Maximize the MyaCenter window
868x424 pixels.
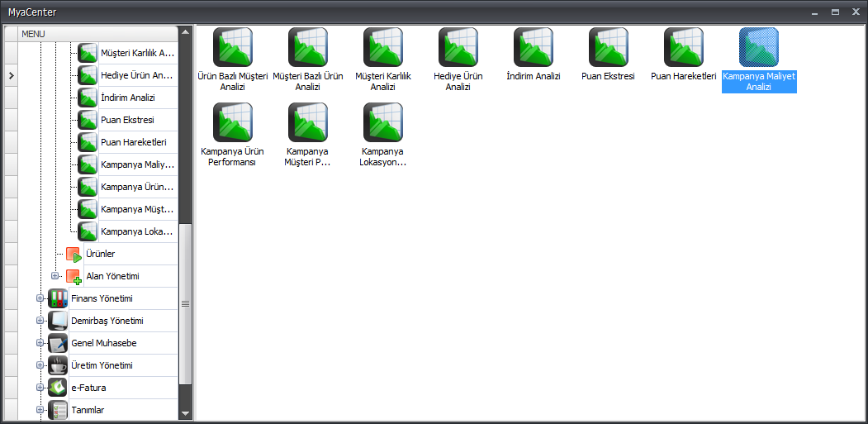[x=835, y=12]
